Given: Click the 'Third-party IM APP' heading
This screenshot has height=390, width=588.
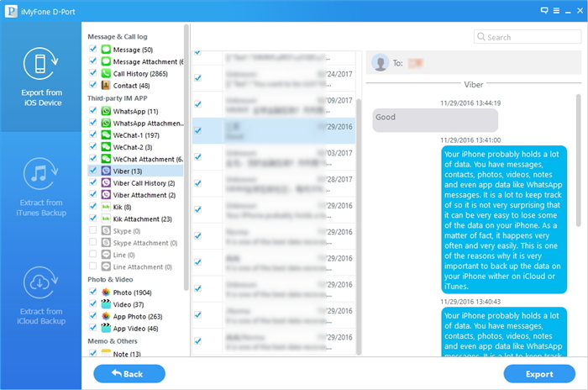Looking at the screenshot, I should pos(118,98).
